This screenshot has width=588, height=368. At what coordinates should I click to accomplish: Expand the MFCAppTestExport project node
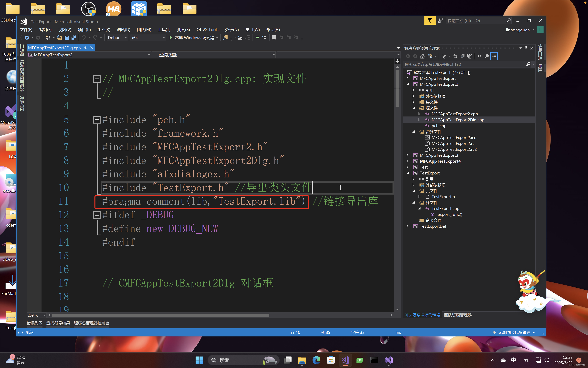[x=408, y=78]
